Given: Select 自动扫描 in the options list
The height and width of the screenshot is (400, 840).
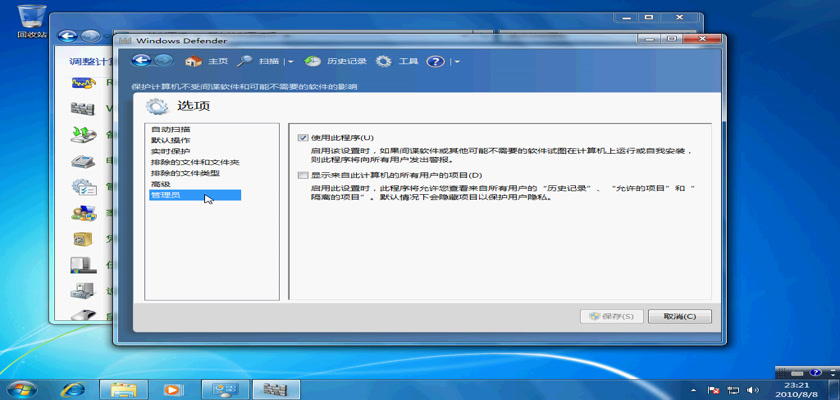Looking at the screenshot, I should click(171, 129).
